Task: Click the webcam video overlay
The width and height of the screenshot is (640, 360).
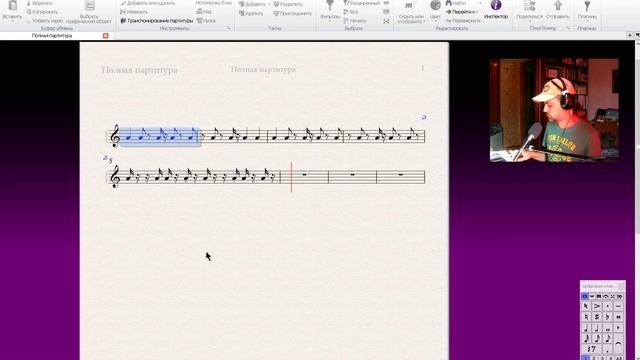Action: pos(554,110)
